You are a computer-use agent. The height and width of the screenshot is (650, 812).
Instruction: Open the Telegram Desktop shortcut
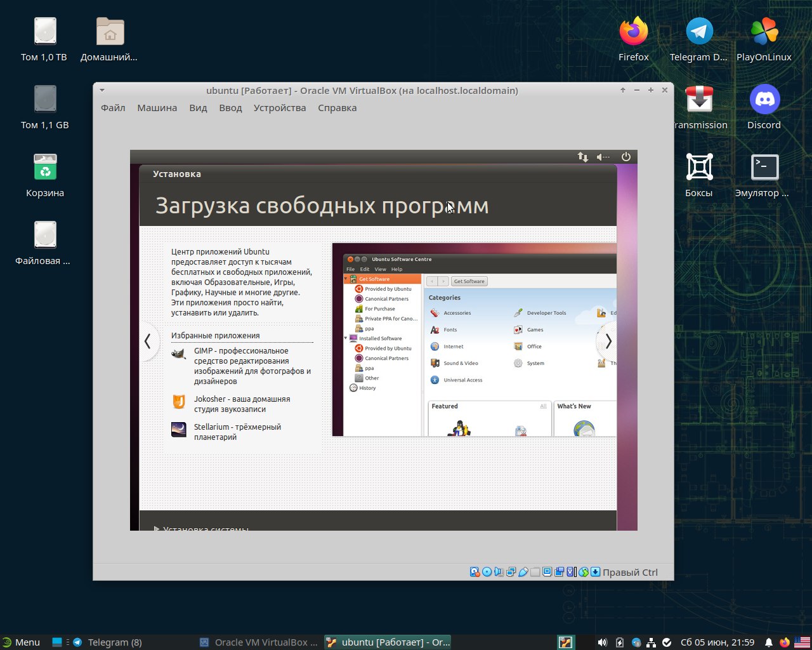(x=698, y=39)
